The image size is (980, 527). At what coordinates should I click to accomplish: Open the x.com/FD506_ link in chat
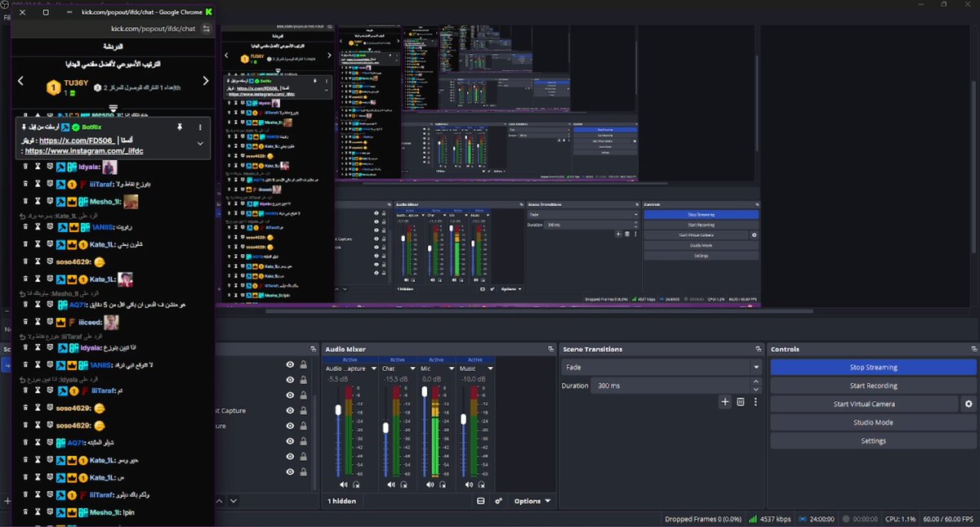click(x=79, y=141)
